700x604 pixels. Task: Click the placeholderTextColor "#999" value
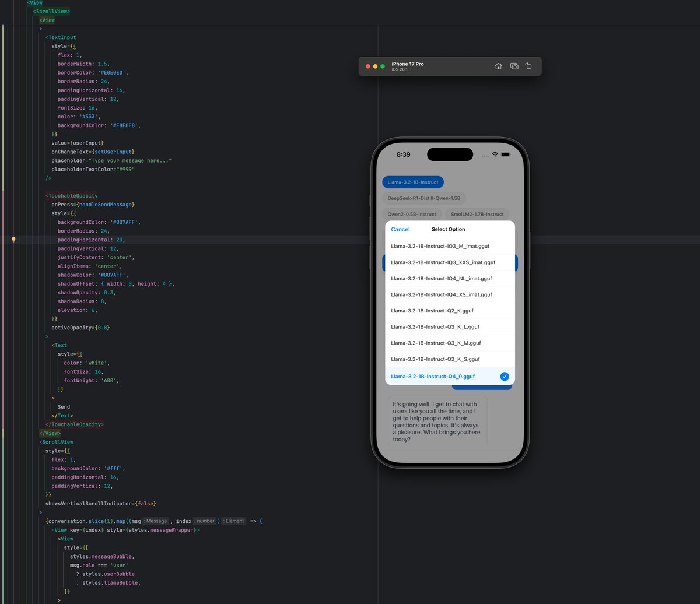[x=126, y=169]
